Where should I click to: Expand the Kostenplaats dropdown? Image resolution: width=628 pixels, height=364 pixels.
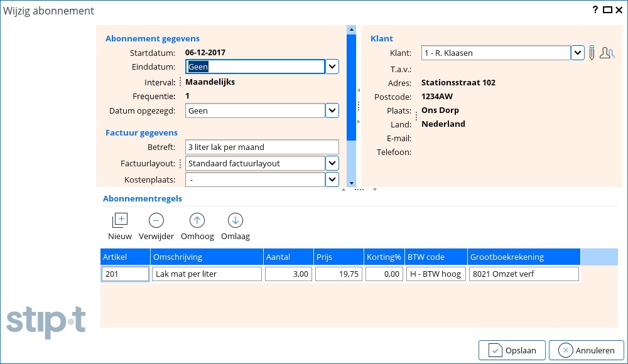pos(332,180)
